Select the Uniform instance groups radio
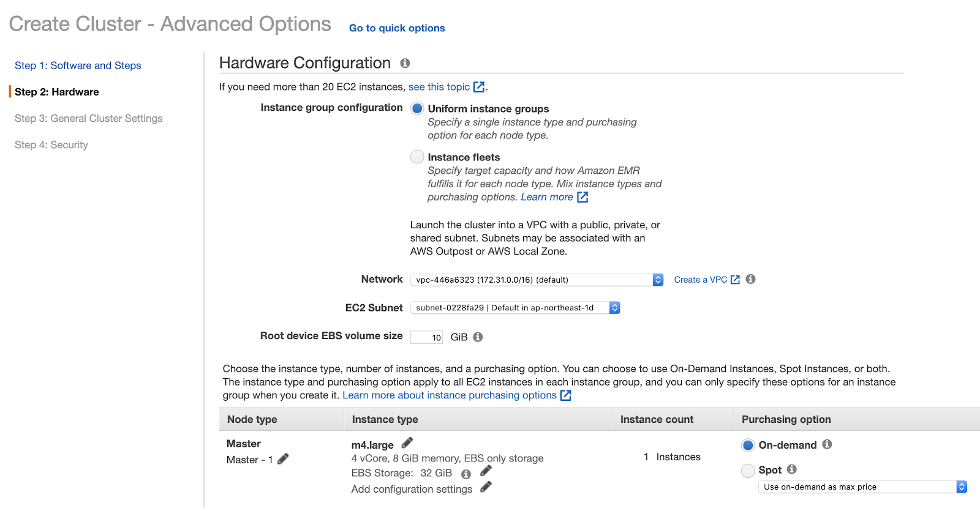The image size is (980, 511). tap(417, 108)
